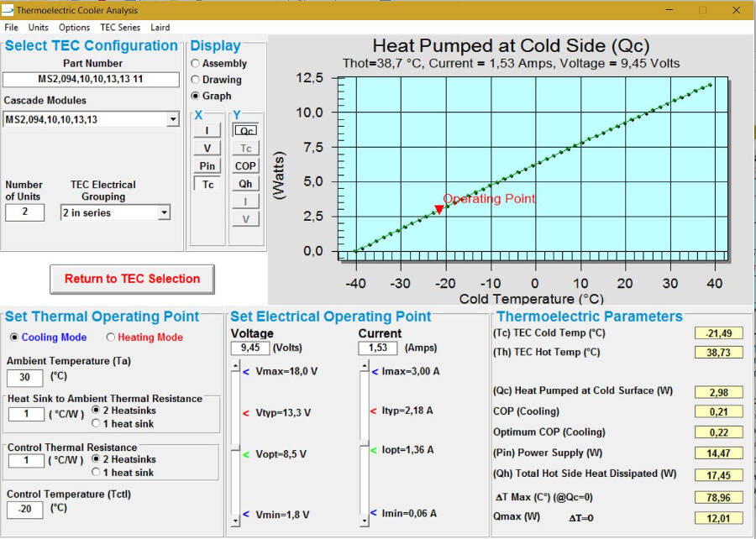Open the Options menu

click(74, 27)
